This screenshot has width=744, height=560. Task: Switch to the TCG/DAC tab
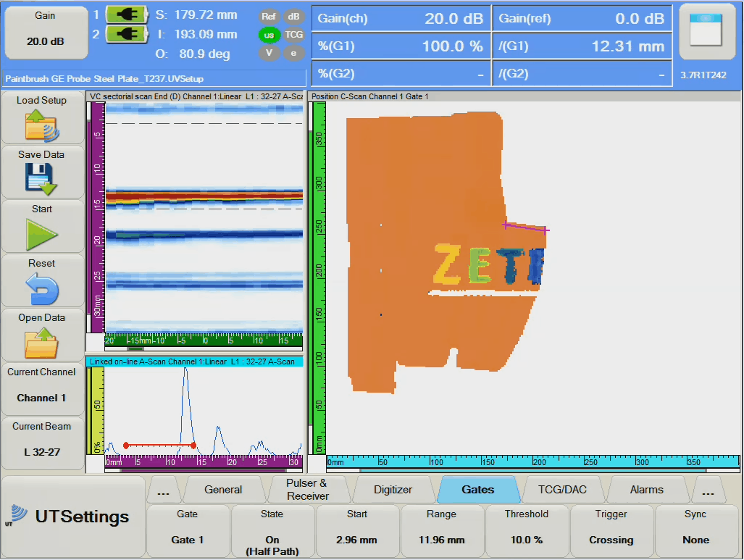pyautogui.click(x=563, y=490)
